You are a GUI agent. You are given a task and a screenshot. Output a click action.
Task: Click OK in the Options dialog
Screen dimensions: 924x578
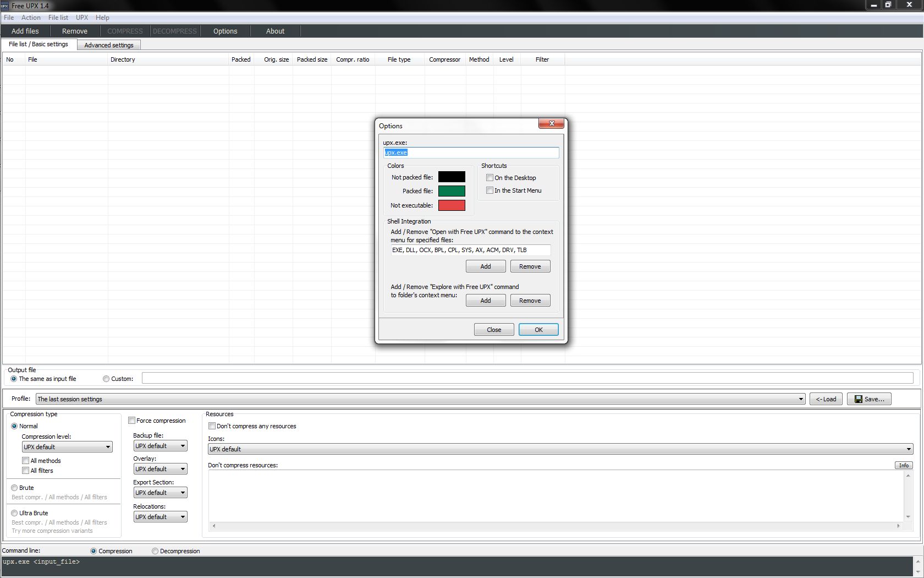click(538, 330)
